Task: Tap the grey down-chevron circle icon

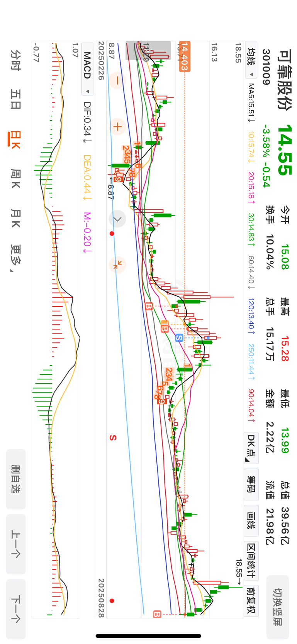Action: [x=117, y=219]
